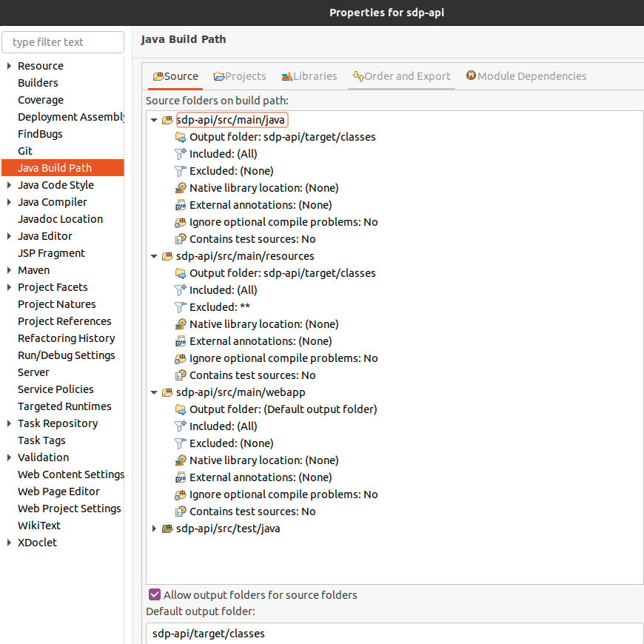Expand the Java Editor node

point(9,236)
